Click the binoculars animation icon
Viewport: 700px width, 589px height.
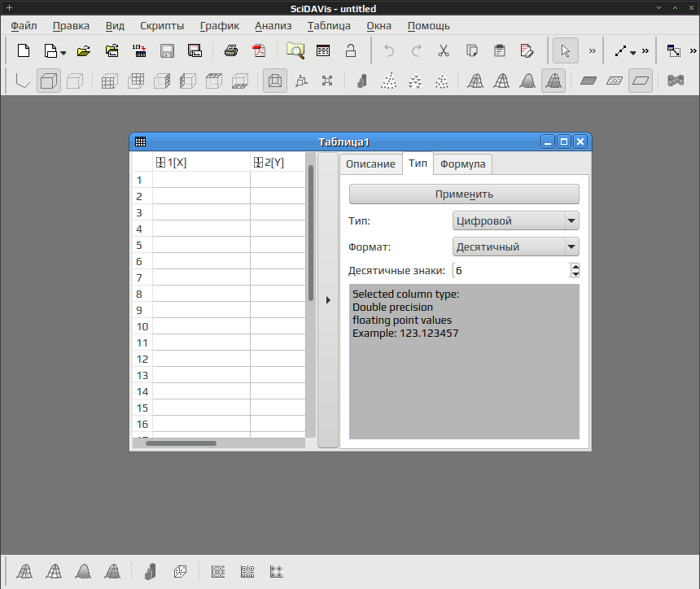[x=676, y=81]
